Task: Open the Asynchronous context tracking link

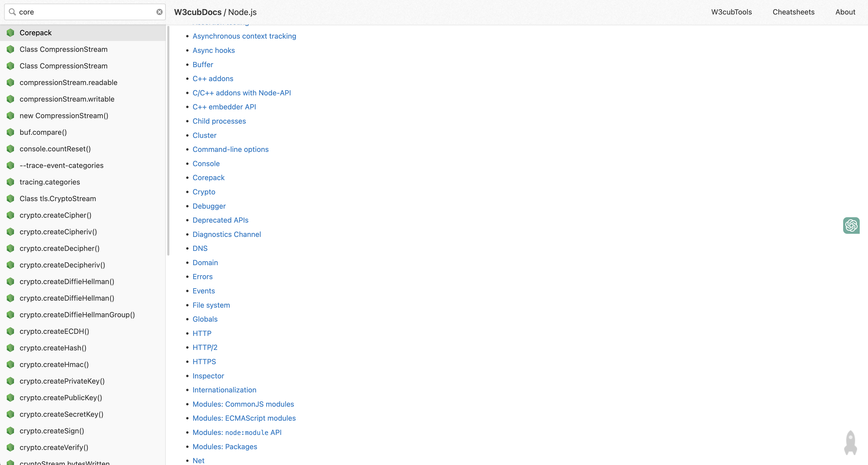Action: point(244,36)
